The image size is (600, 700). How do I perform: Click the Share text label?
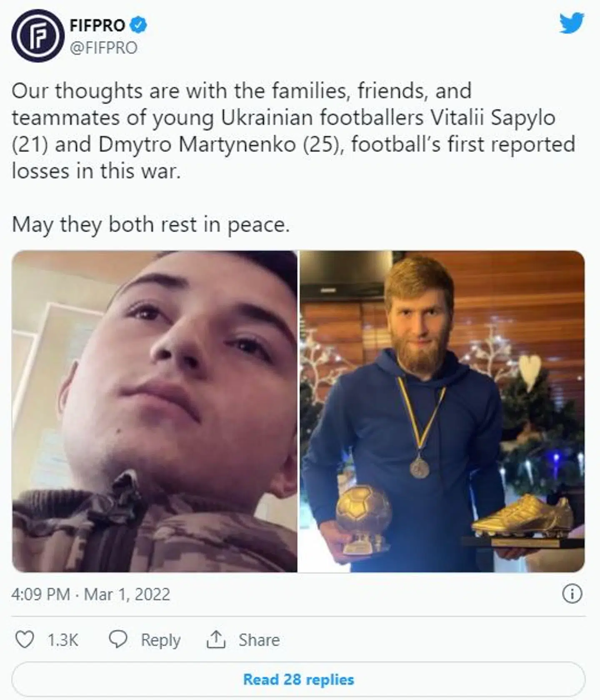coord(259,640)
